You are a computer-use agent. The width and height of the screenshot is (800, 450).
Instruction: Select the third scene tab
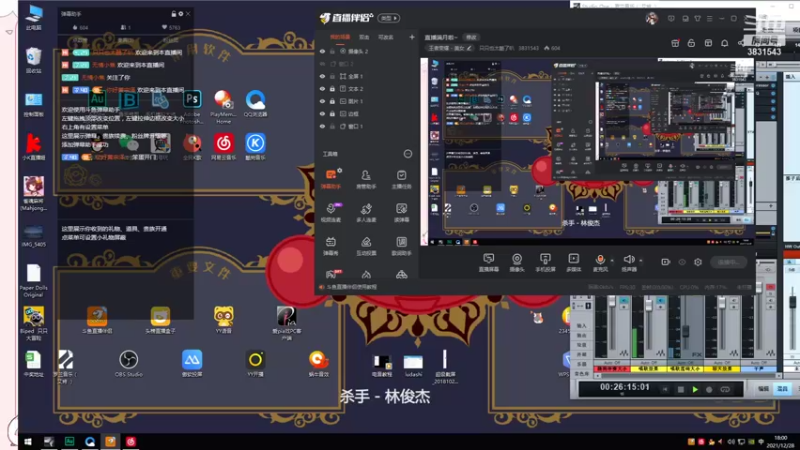click(385, 37)
